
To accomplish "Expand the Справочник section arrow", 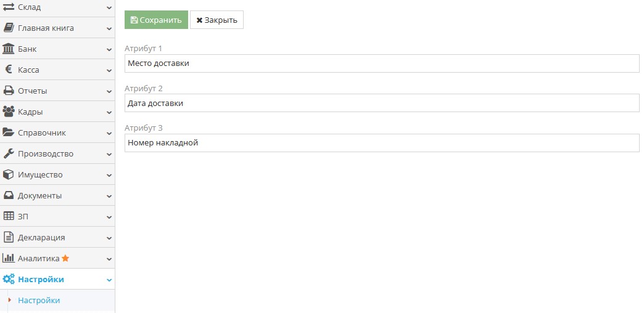I will [x=109, y=133].
